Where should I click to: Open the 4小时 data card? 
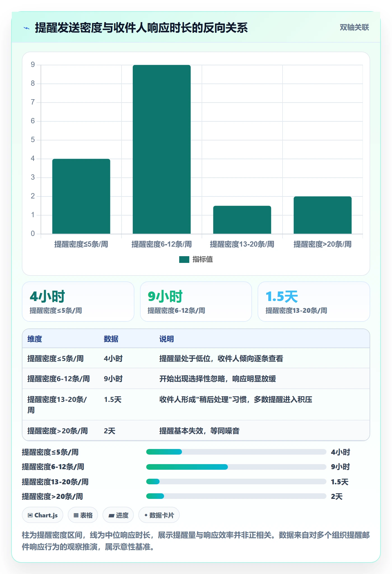click(x=78, y=302)
